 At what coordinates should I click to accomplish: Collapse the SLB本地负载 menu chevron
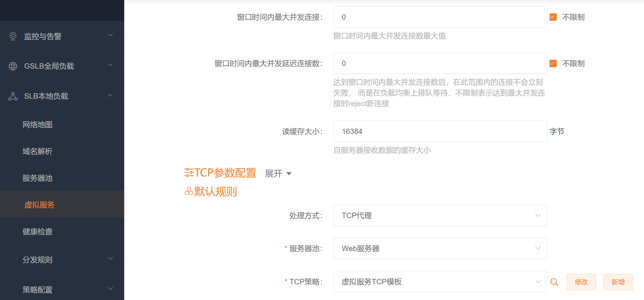tap(110, 96)
